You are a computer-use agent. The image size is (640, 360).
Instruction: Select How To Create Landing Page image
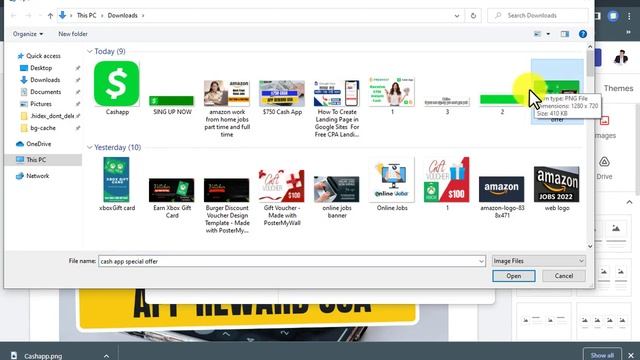click(337, 108)
